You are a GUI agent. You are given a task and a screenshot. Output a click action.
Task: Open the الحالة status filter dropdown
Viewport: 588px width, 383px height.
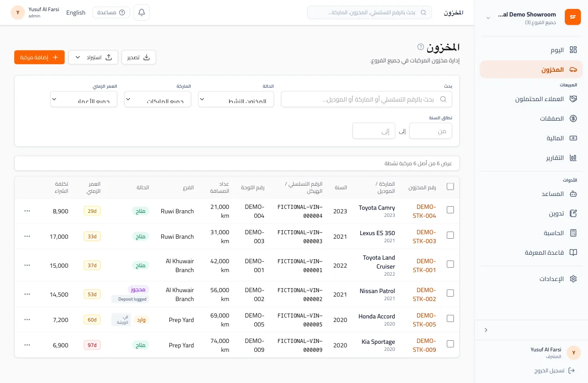[236, 99]
